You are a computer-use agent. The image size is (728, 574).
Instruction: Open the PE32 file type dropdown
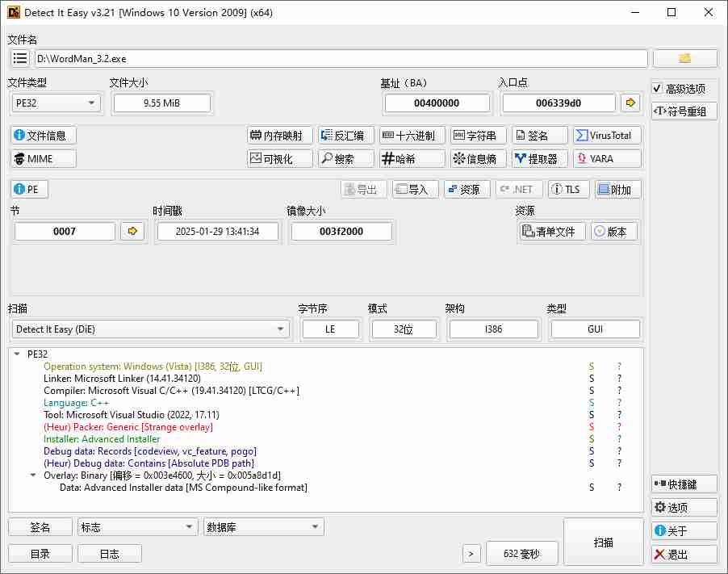(56, 103)
